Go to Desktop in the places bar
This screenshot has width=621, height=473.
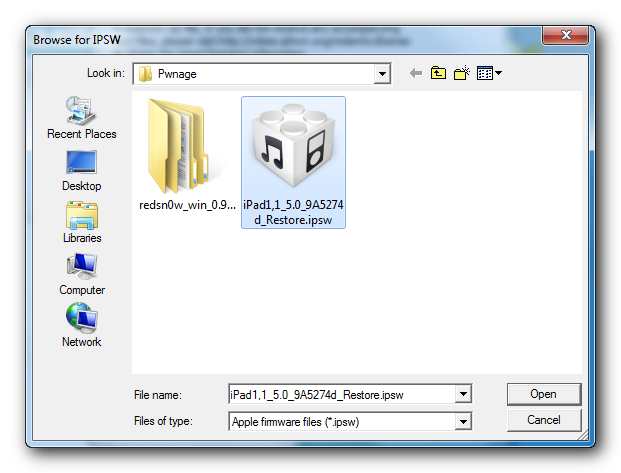(x=82, y=171)
